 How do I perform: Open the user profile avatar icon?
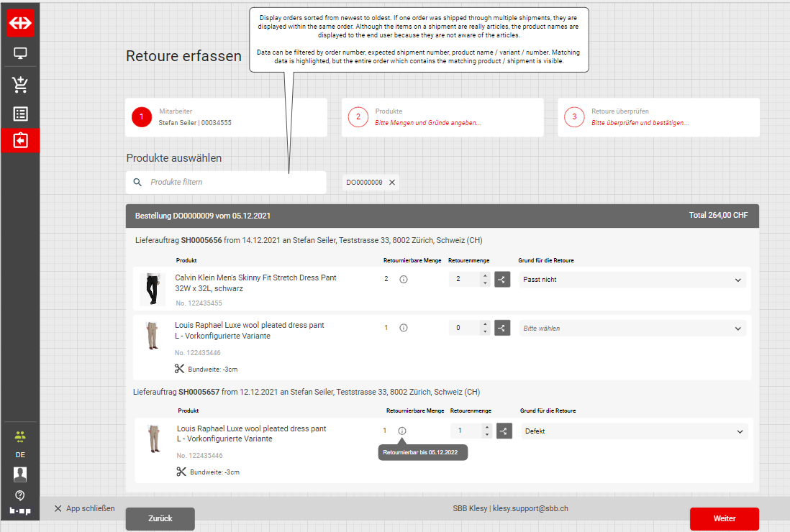(20, 474)
